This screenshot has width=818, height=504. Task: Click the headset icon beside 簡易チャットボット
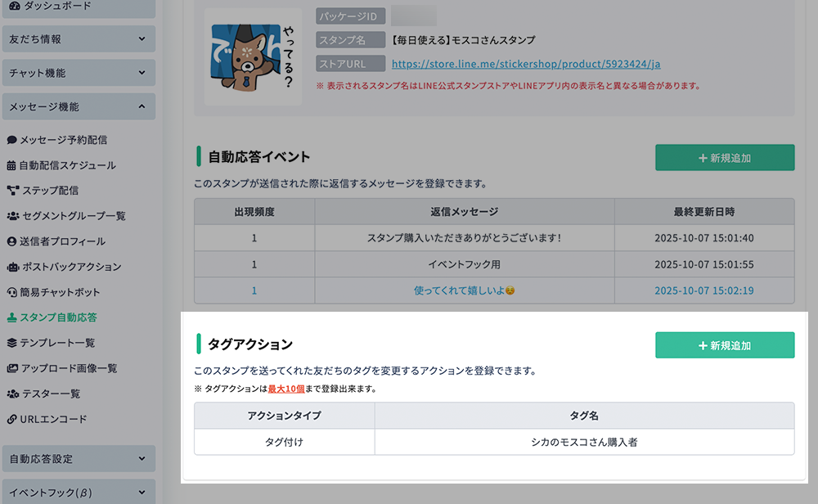(x=11, y=292)
